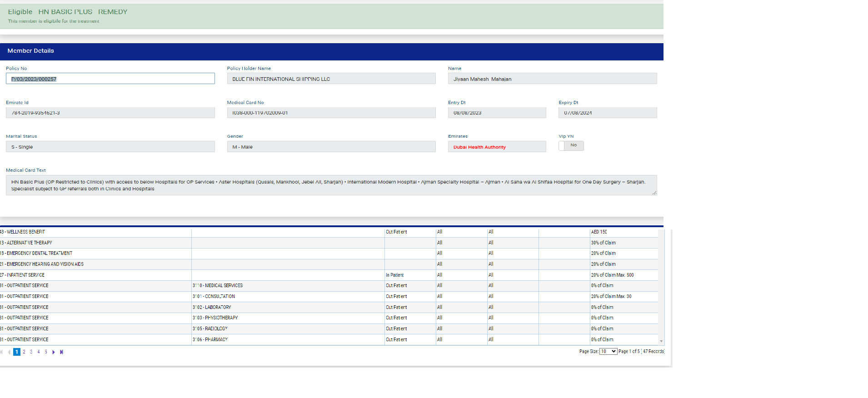The image size is (868, 398).
Task: Click the Policy Holder Name field
Action: (x=331, y=79)
